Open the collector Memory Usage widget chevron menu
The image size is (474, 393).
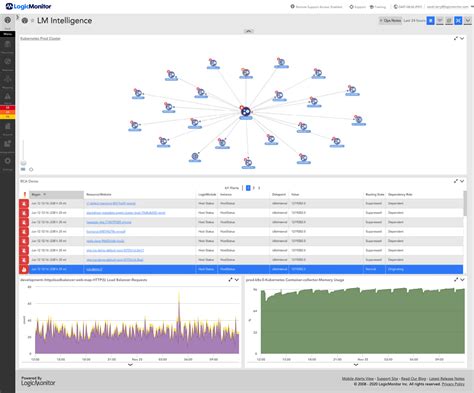[x=462, y=280]
